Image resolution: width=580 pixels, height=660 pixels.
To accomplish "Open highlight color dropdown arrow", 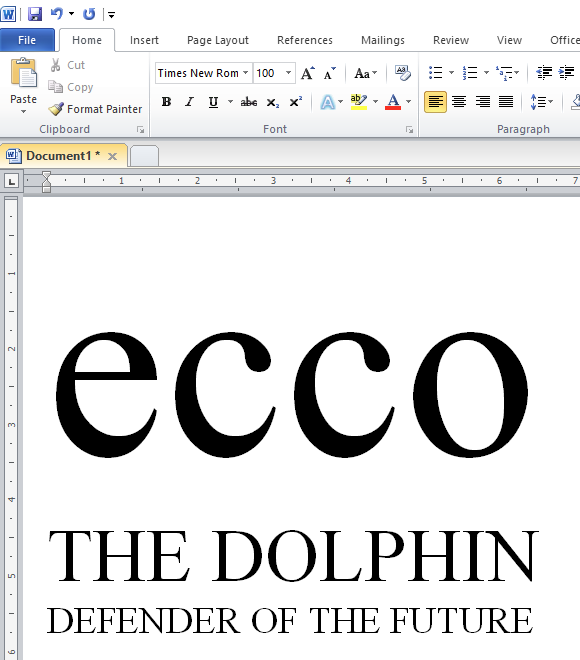I will 375,102.
